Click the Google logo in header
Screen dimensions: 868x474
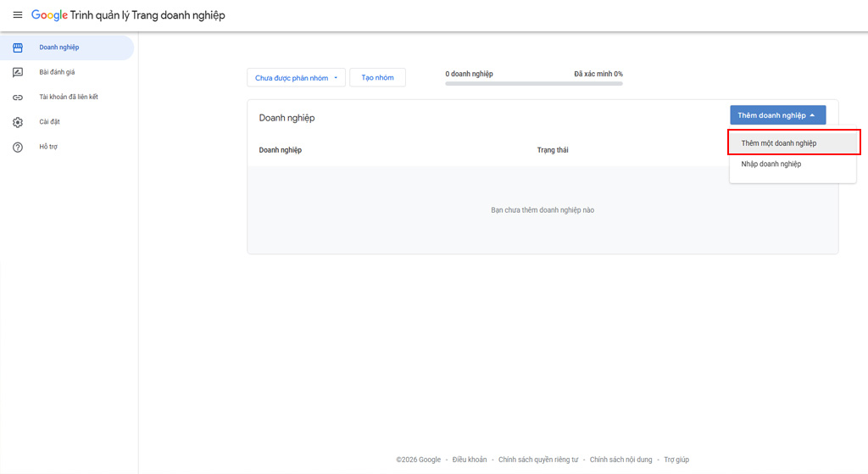pos(49,15)
